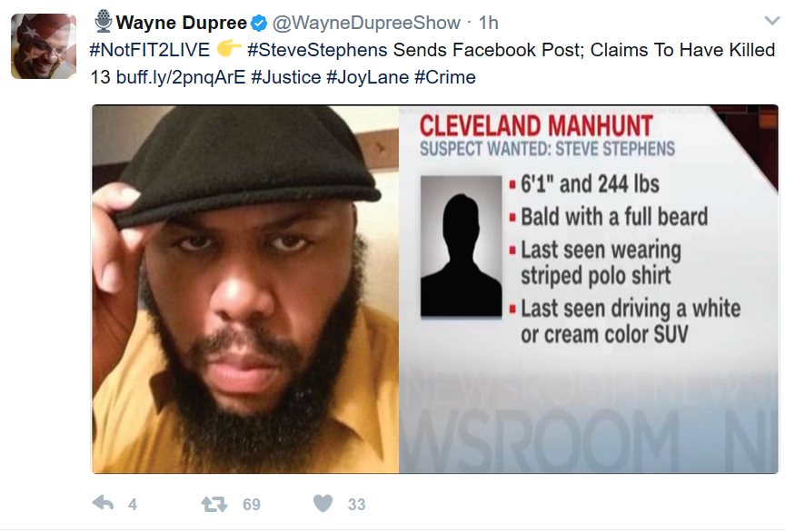This screenshot has height=532, width=785.
Task: Click the #NotFIT2LIVE hashtag
Action: (150, 50)
